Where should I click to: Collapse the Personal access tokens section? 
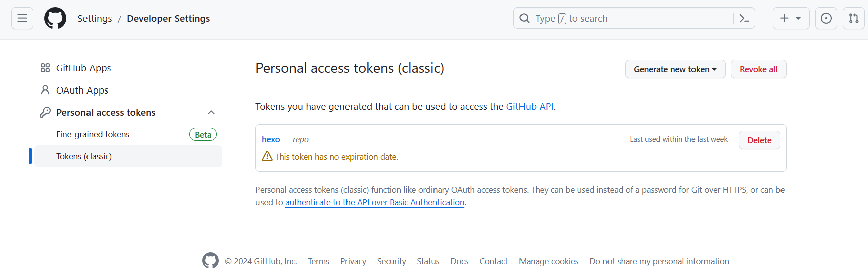[x=211, y=112]
